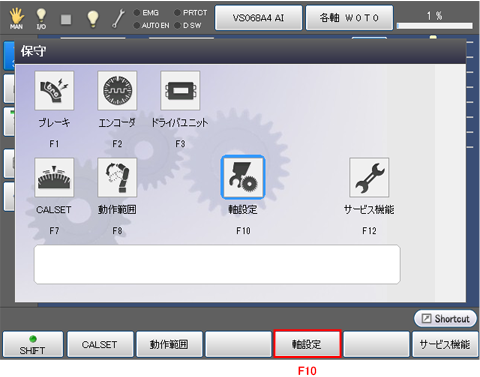Open the 各軸 W0 T0 coordinate selector
The width and height of the screenshot is (480, 377).
coord(349,18)
